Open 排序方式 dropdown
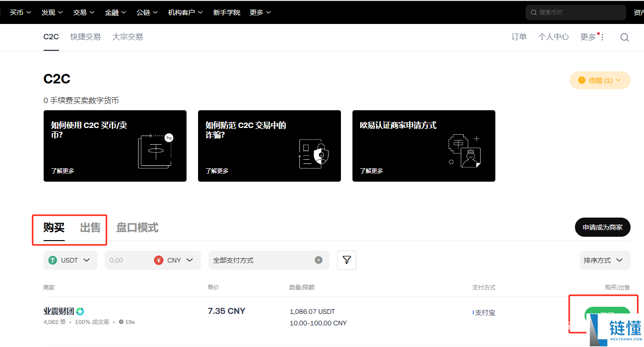The height and width of the screenshot is (347, 644). 605,260
